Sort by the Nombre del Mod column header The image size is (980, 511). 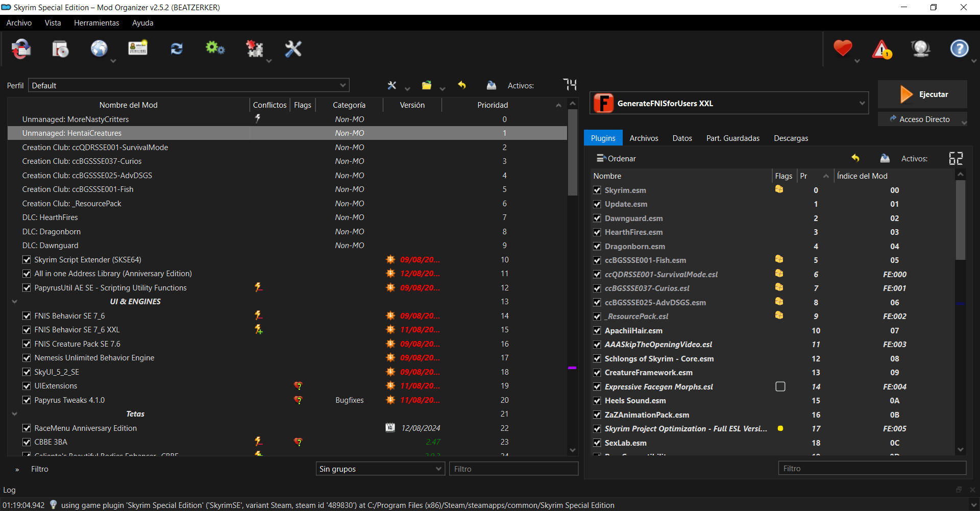128,105
